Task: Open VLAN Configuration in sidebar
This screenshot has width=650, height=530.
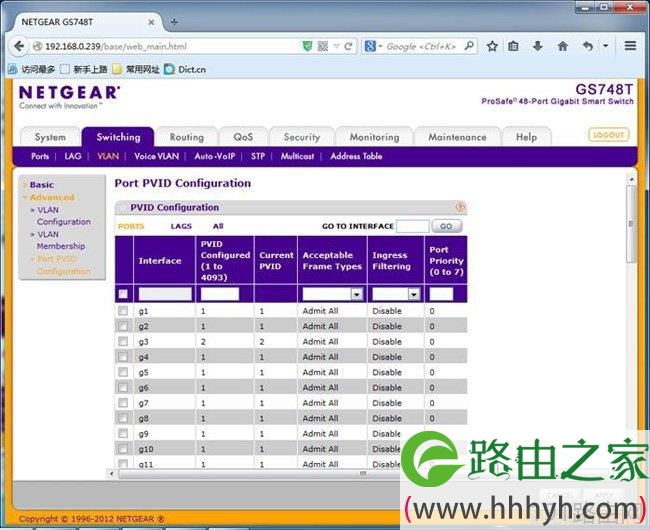Action: point(63,215)
